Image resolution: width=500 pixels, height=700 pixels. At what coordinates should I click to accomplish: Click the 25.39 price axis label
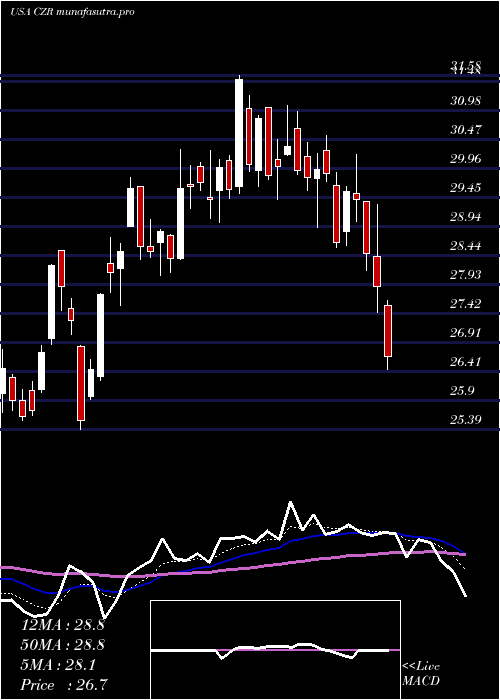tap(465, 420)
